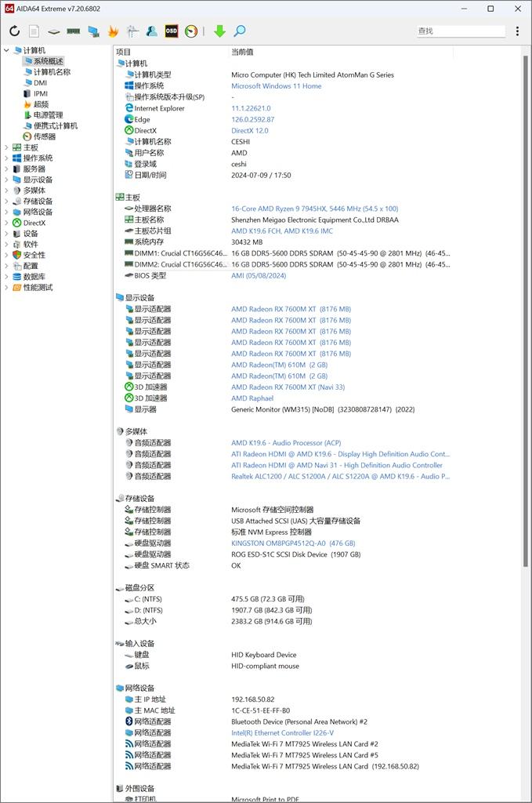Expand the 多媒体 tree node
Viewport: 532px width, 803px height.
pyautogui.click(x=6, y=191)
